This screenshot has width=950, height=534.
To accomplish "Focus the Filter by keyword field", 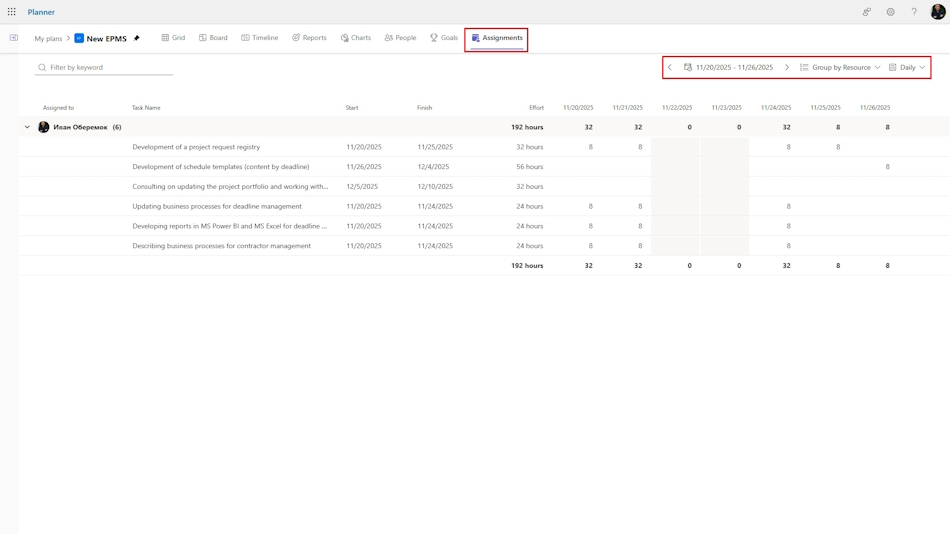I will click(104, 67).
